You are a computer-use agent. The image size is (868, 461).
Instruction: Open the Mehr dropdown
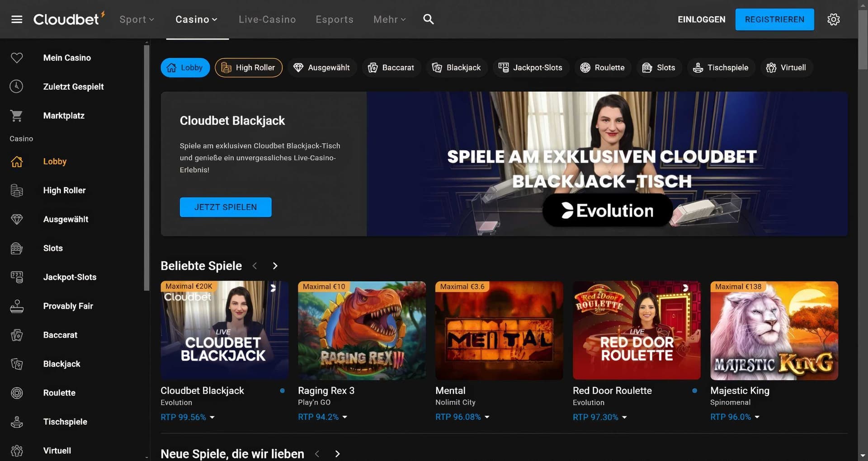(x=389, y=19)
